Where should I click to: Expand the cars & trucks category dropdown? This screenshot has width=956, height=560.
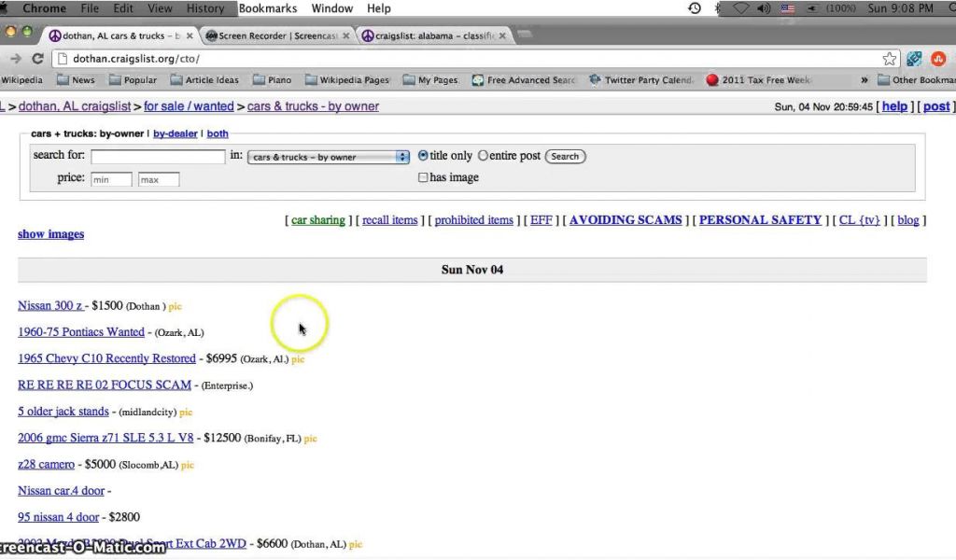(x=328, y=157)
